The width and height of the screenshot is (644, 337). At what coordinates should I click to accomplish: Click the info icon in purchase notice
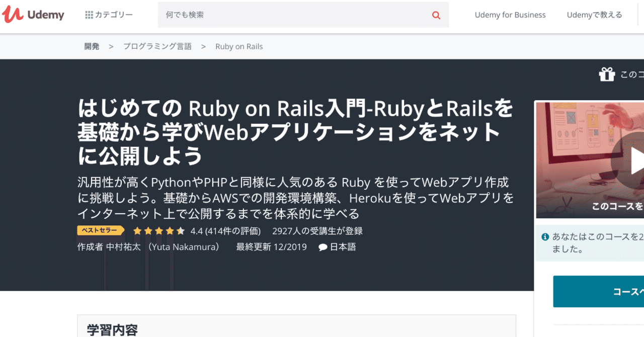click(545, 236)
